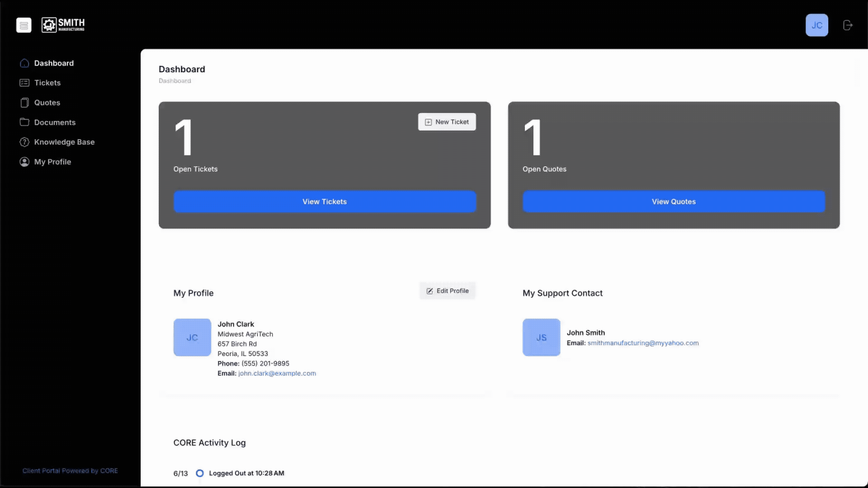Viewport: 868px width, 488px height.
Task: Click the smithmanufacturing@myyahoo.com support email link
Action: tap(643, 343)
